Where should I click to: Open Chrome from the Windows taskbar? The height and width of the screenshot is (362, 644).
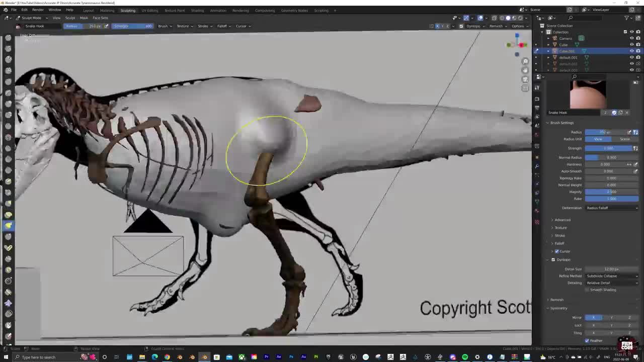tap(167, 357)
